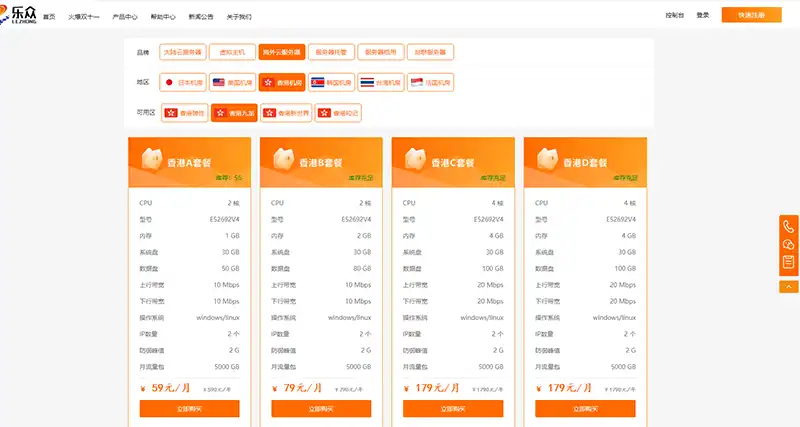Go to 首页 in top navigation
800x427 pixels.
pyautogui.click(x=49, y=17)
